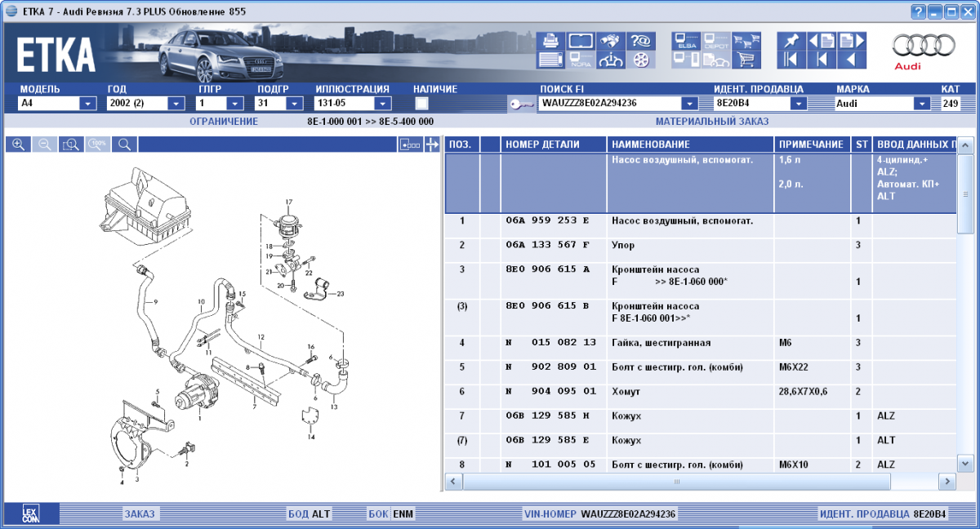Open the binoculars search tool

coord(609,41)
